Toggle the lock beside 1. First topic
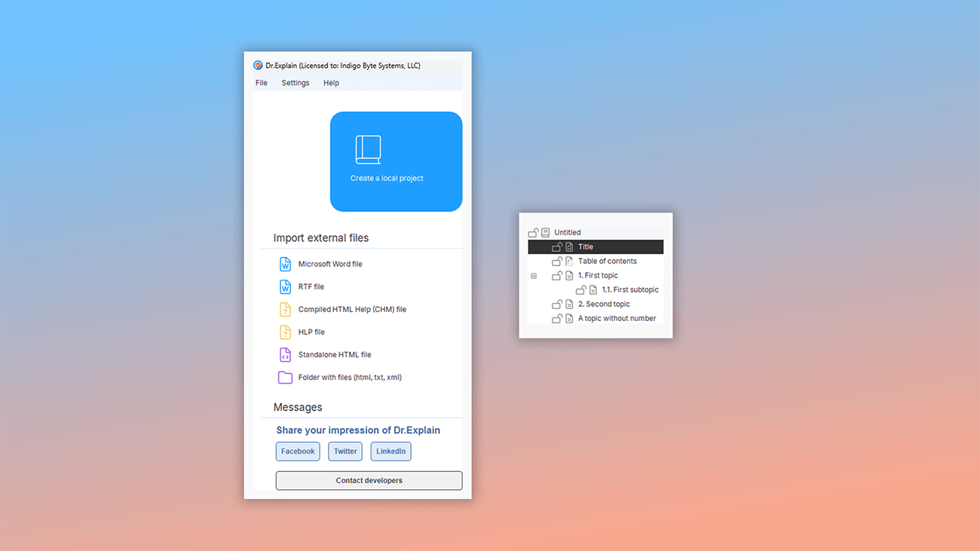This screenshot has width=980, height=551. pos(557,275)
